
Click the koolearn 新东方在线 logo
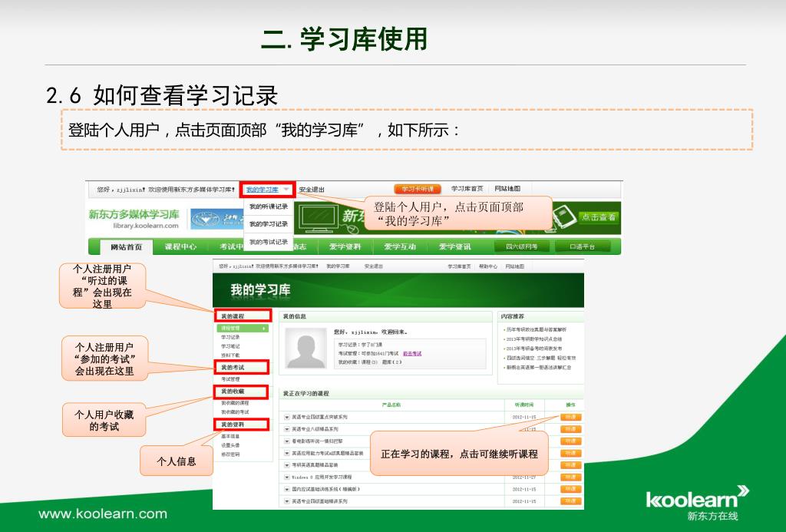click(697, 504)
